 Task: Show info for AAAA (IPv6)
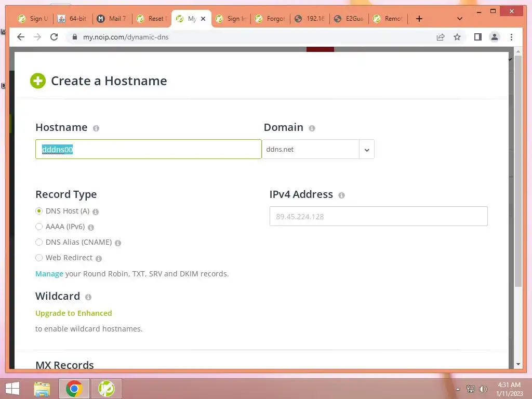91,228
